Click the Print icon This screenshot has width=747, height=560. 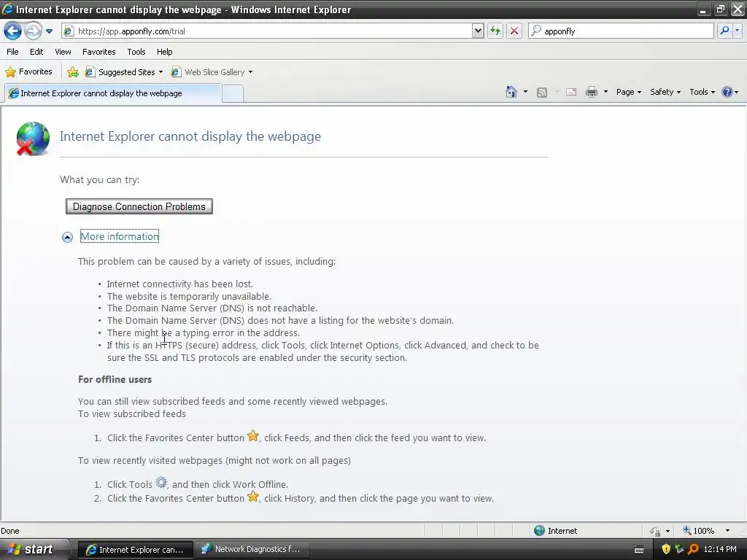[x=592, y=92]
